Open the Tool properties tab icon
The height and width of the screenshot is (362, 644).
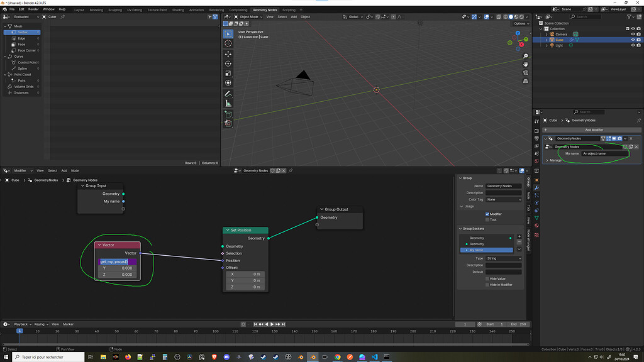536,121
